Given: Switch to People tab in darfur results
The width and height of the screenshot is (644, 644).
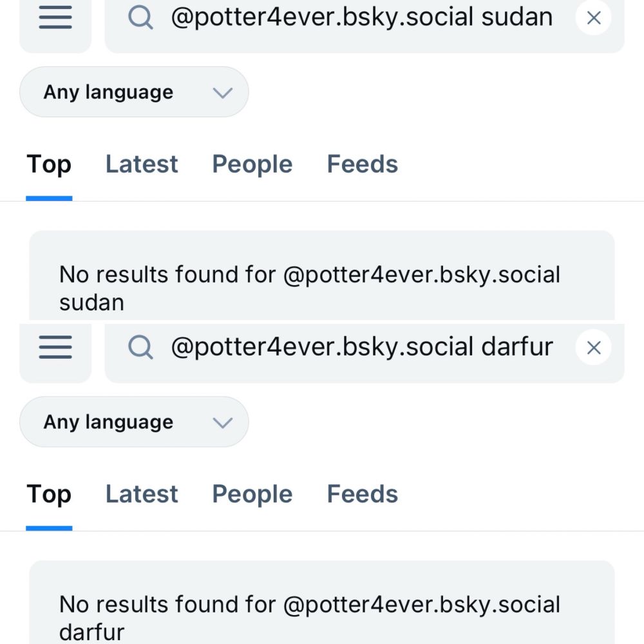Looking at the screenshot, I should [252, 494].
